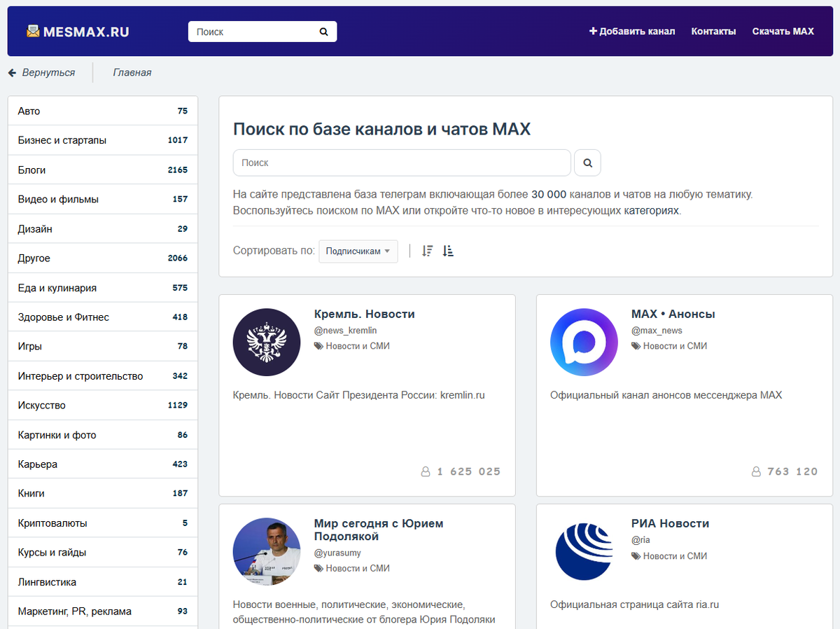The image size is (840, 629).
Task: Open the MAX • Анонсы channel title
Action: point(673,314)
